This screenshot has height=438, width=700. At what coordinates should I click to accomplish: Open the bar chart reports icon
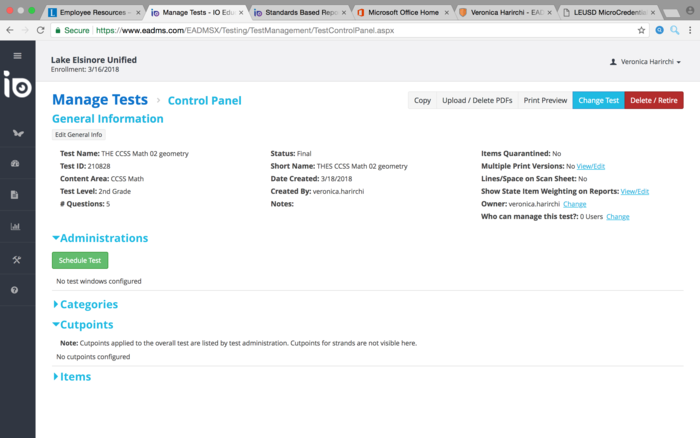16,226
